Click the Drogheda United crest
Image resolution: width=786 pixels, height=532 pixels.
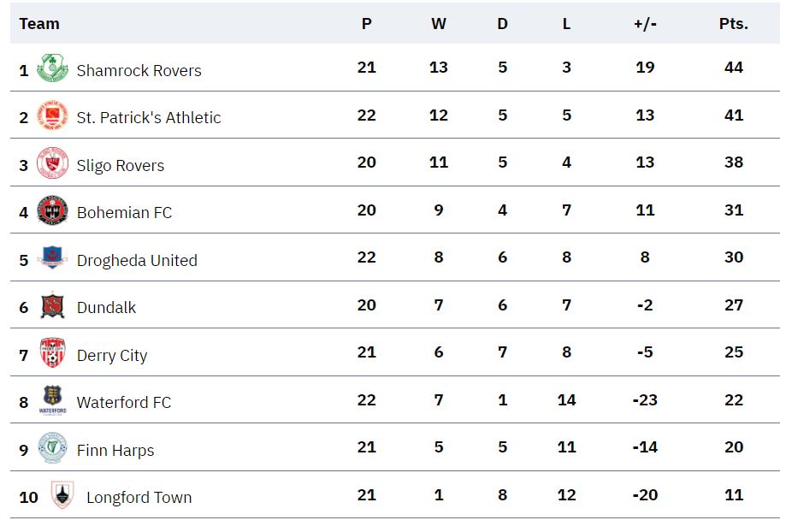pos(53,257)
